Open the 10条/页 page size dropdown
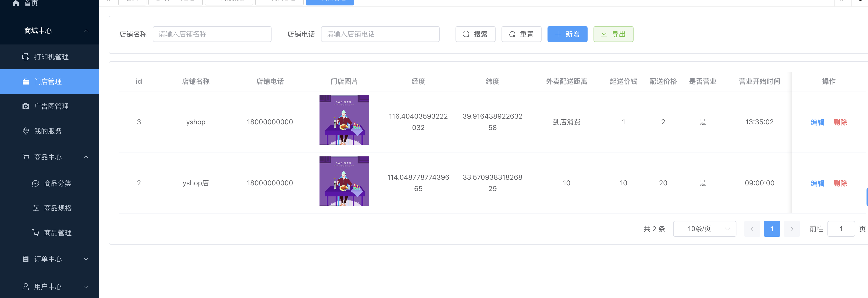 pos(704,229)
